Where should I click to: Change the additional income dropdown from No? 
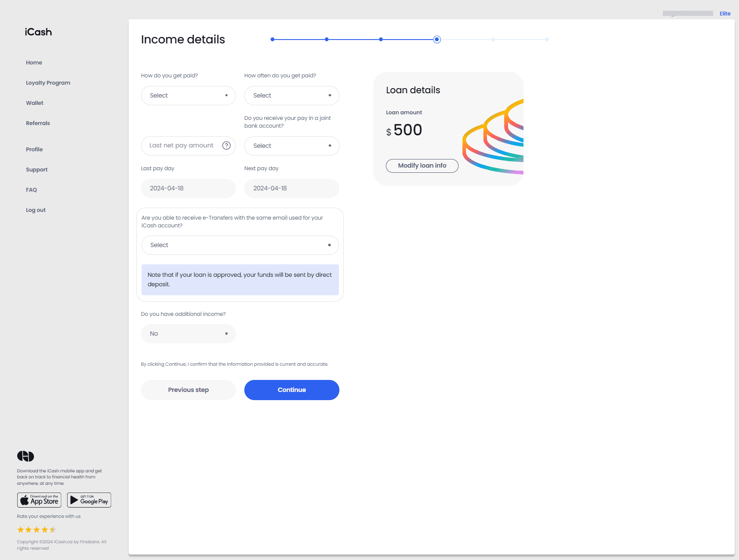(x=188, y=334)
